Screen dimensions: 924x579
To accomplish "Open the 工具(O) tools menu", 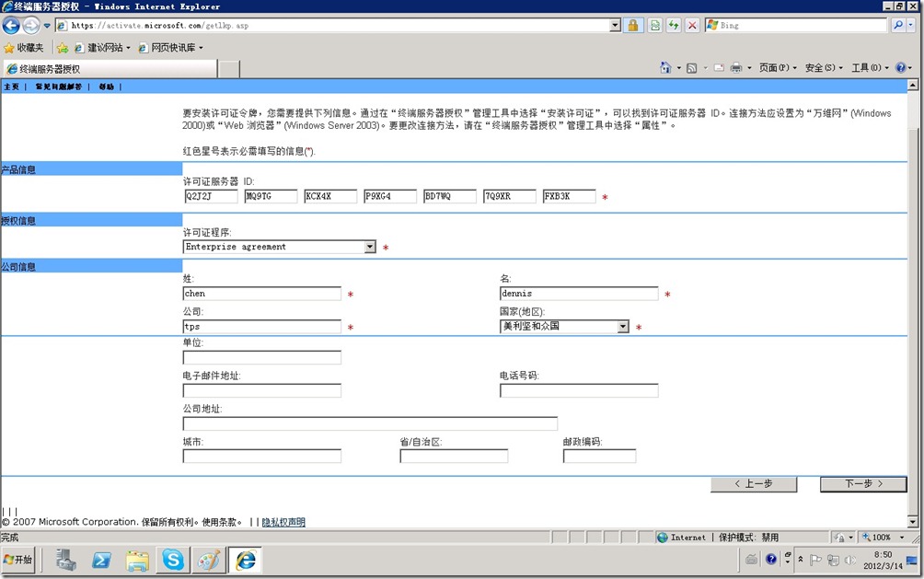I will (869, 68).
